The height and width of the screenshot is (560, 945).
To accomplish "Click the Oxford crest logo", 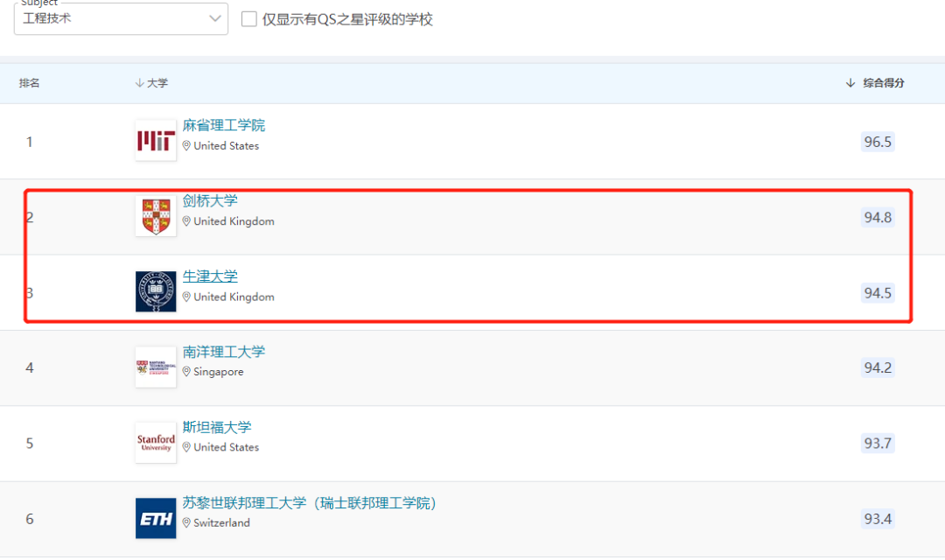I will pyautogui.click(x=156, y=291).
